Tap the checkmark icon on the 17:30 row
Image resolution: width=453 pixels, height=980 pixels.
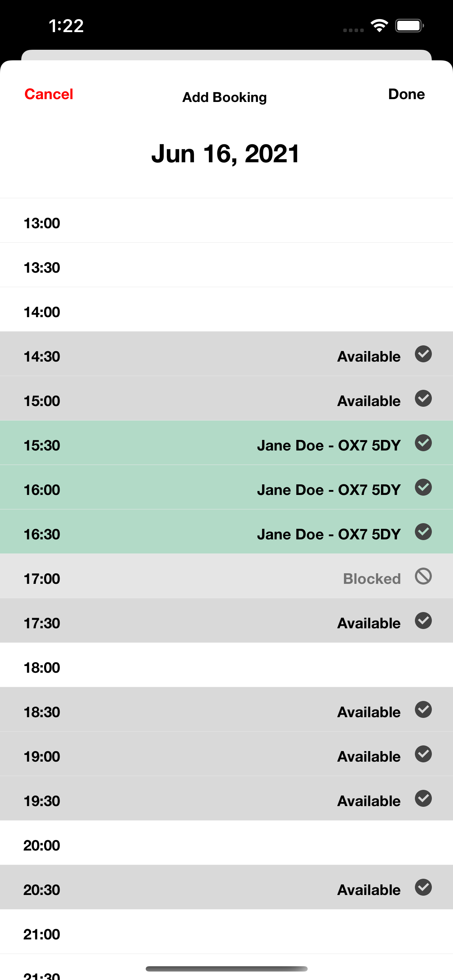click(x=423, y=621)
